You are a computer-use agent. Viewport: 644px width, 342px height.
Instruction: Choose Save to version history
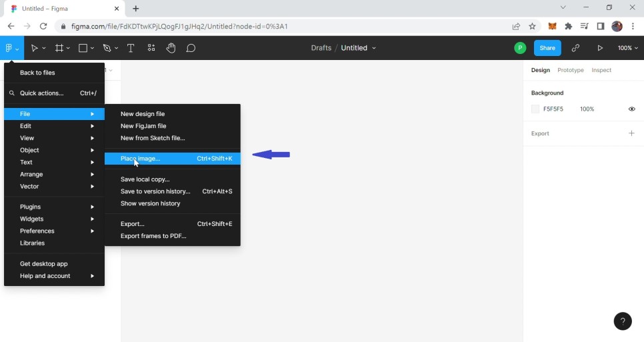pyautogui.click(x=173, y=191)
